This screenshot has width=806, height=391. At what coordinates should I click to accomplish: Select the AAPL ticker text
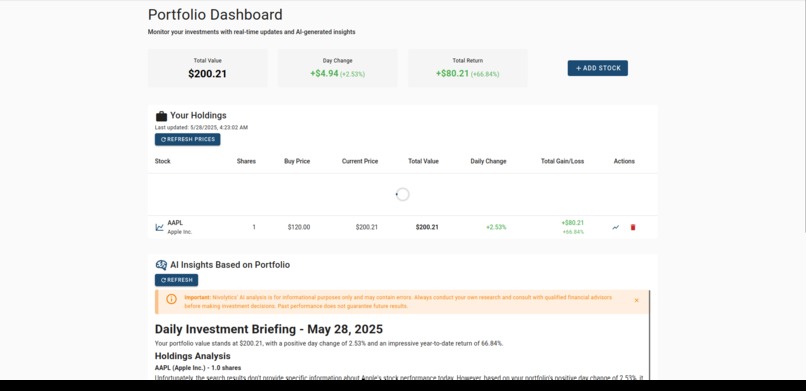175,223
